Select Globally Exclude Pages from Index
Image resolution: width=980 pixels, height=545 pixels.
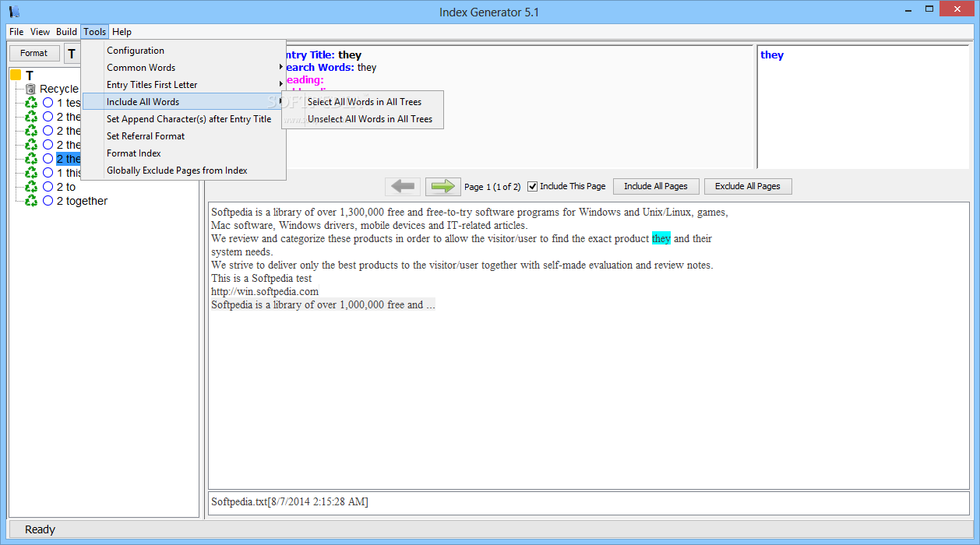183,171
